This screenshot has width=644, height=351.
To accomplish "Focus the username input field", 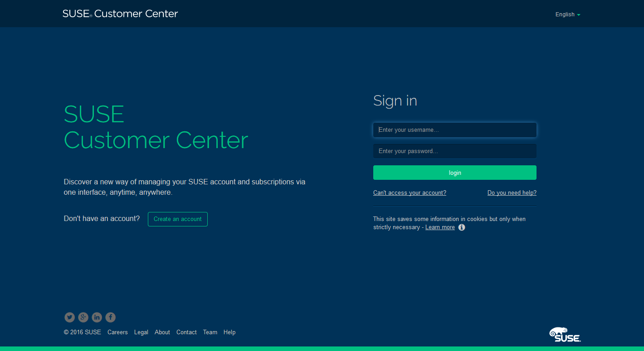I will pyautogui.click(x=455, y=130).
